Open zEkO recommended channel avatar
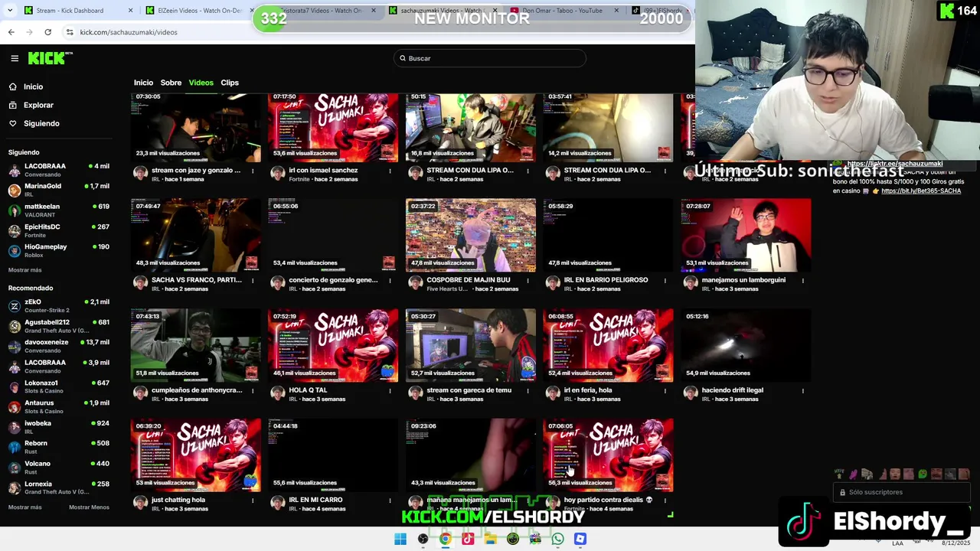Screen dimensions: 980x551 [15, 306]
